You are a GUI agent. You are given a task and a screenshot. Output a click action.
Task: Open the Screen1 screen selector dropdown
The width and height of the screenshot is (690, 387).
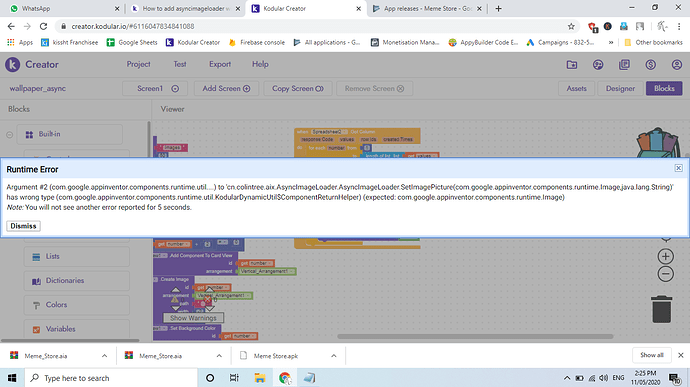point(155,88)
